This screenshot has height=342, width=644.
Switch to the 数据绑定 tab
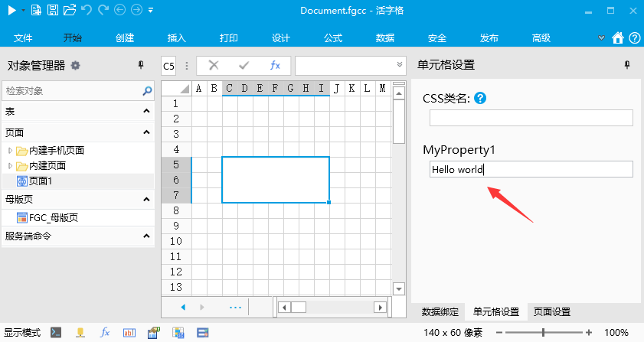tap(440, 312)
